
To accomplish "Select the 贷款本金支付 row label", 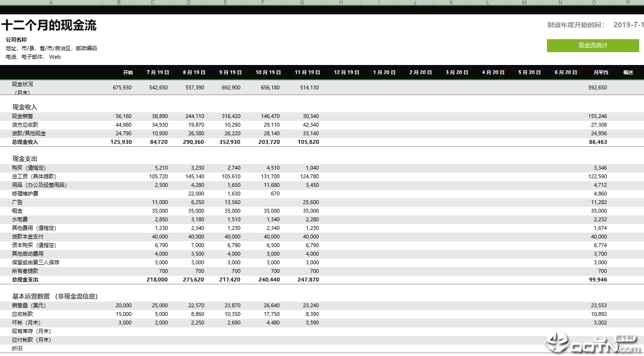I will (28, 237).
